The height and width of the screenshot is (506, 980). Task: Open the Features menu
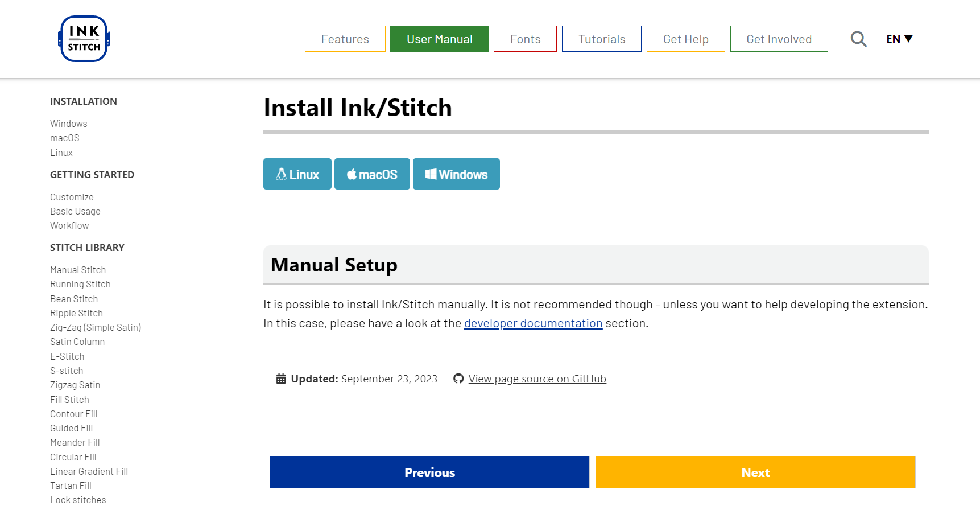[345, 39]
